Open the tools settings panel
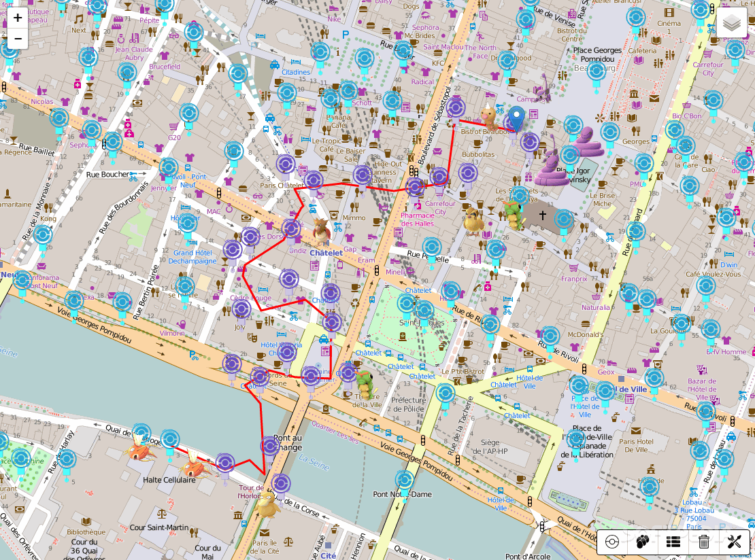 coord(734,542)
